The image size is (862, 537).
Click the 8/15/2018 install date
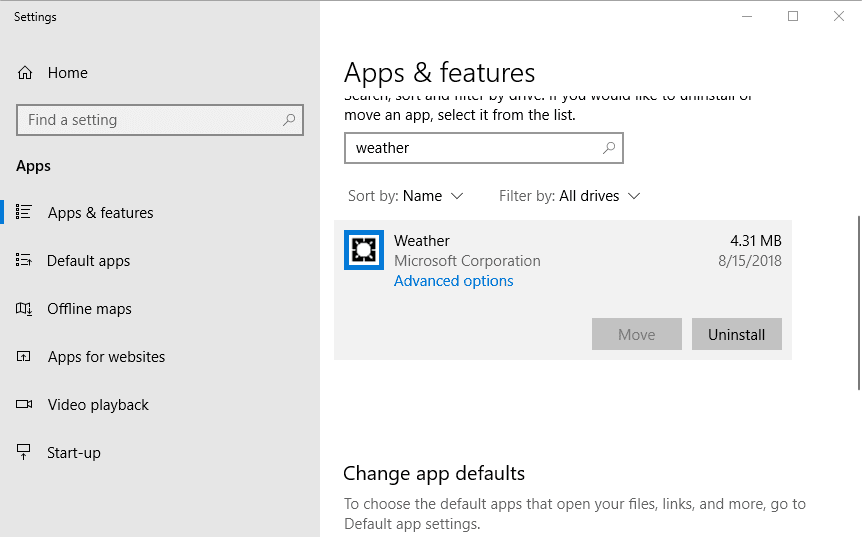[x=750, y=261]
